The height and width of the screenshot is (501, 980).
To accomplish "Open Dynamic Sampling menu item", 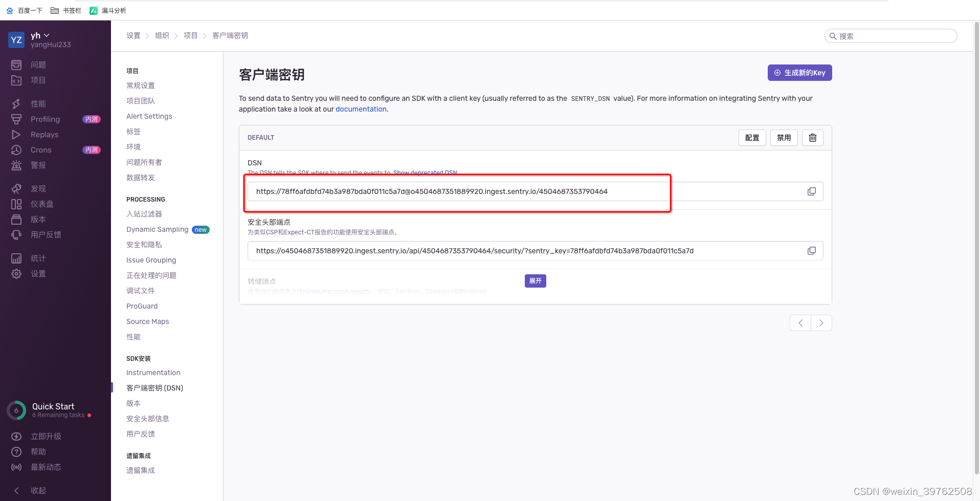I will 158,229.
